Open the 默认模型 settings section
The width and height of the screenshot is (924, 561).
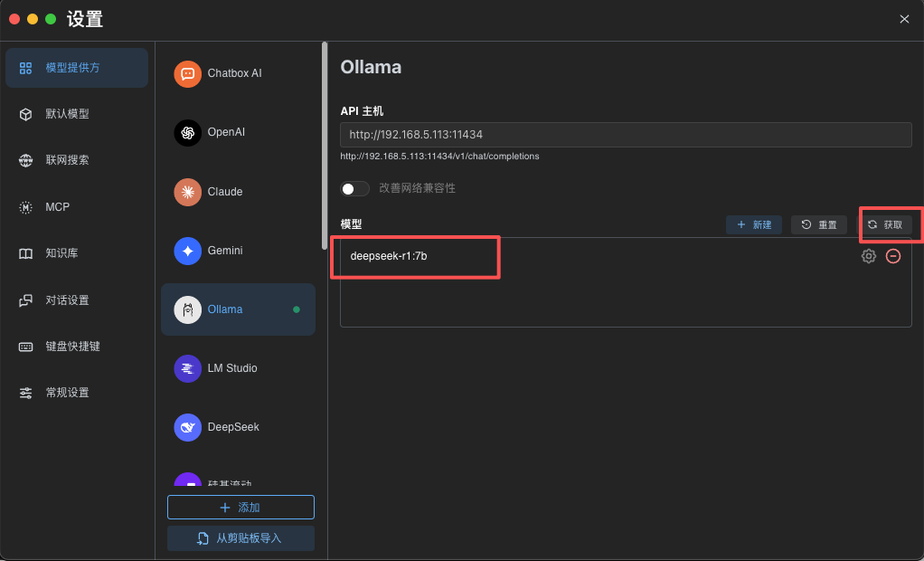pyautogui.click(x=68, y=114)
